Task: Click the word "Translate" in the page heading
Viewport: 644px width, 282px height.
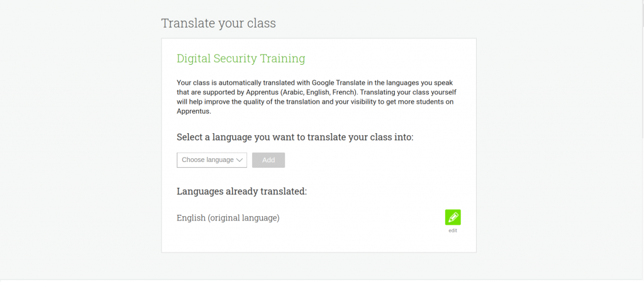Action: pyautogui.click(x=185, y=24)
